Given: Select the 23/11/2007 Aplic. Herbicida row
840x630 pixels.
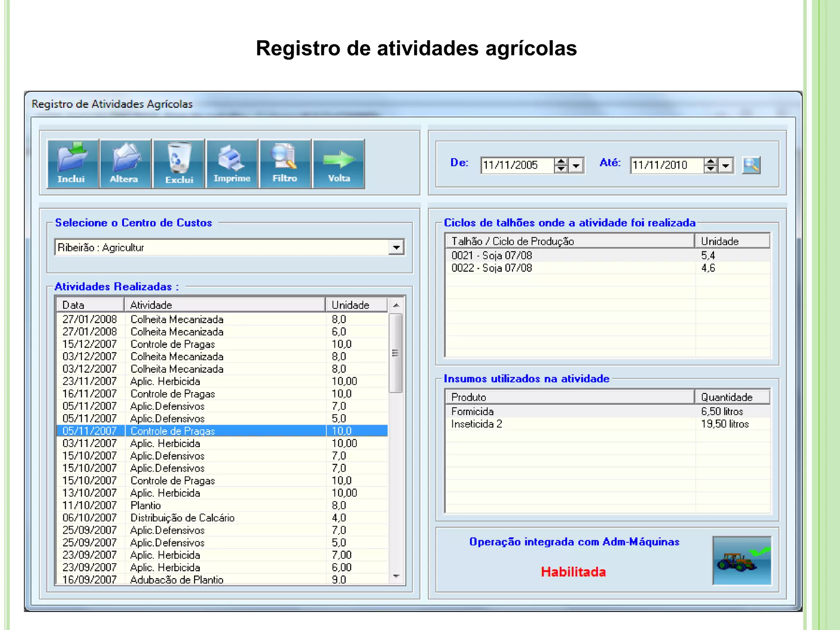Looking at the screenshot, I should pyautogui.click(x=222, y=381).
